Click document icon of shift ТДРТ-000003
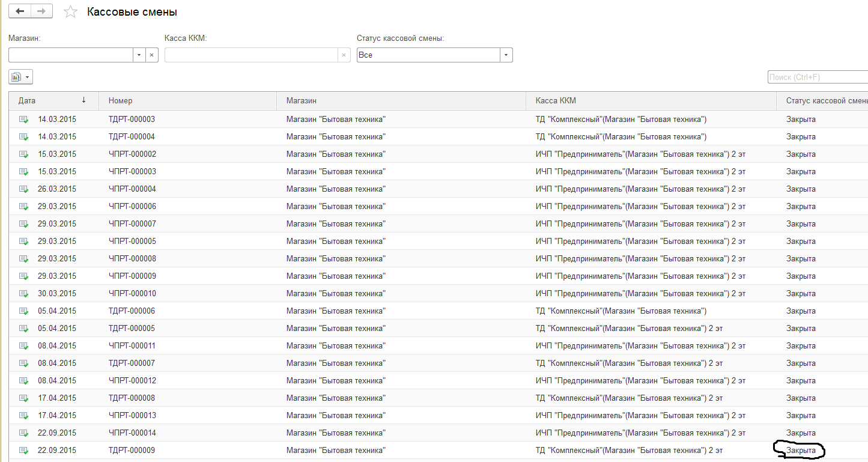868x462 pixels. click(23, 119)
